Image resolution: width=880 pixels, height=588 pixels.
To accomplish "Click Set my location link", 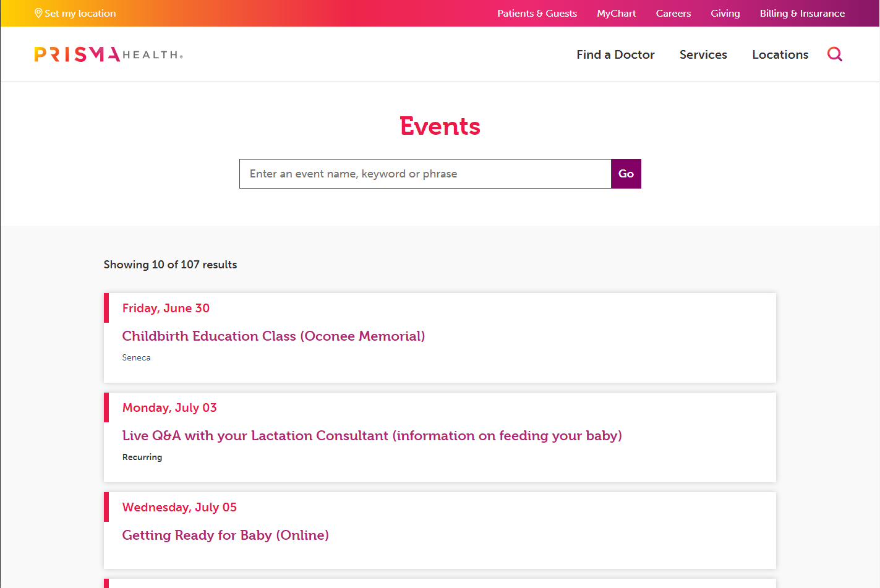I will [75, 13].
